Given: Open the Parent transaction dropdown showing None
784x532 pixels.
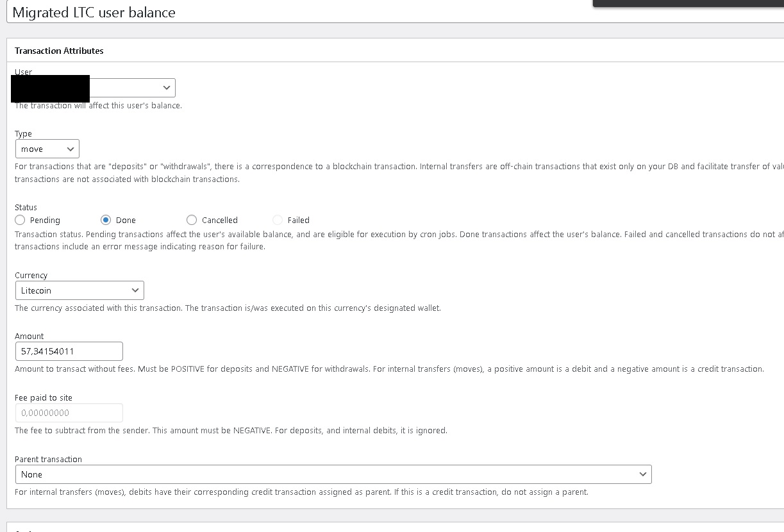Looking at the screenshot, I should coord(333,474).
